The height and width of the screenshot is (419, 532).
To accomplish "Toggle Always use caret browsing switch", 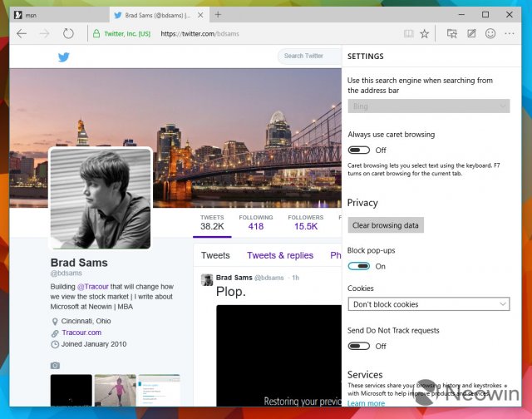I will point(358,150).
